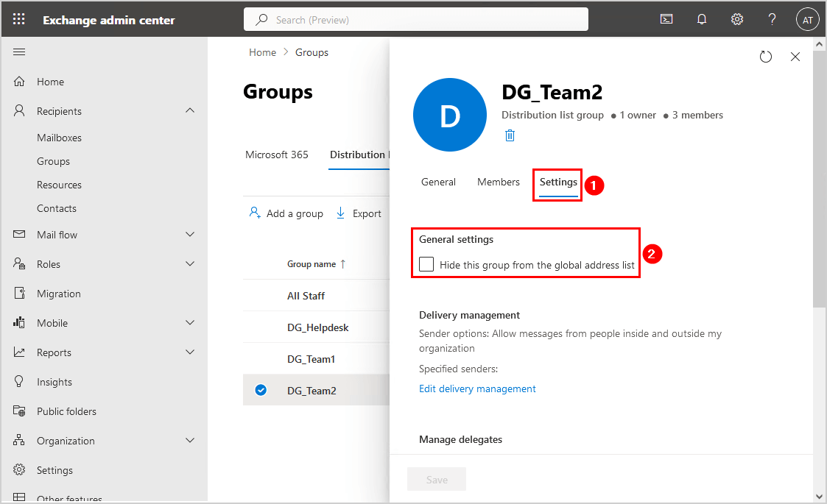This screenshot has height=504, width=827.
Task: Click the help question mark icon
Action: 772,20
